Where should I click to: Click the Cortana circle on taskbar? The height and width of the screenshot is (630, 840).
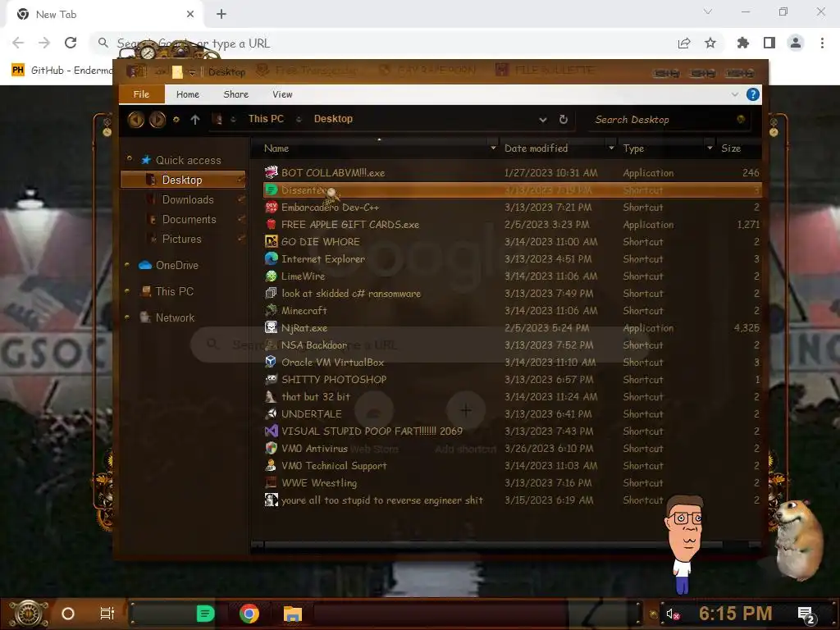click(x=68, y=614)
